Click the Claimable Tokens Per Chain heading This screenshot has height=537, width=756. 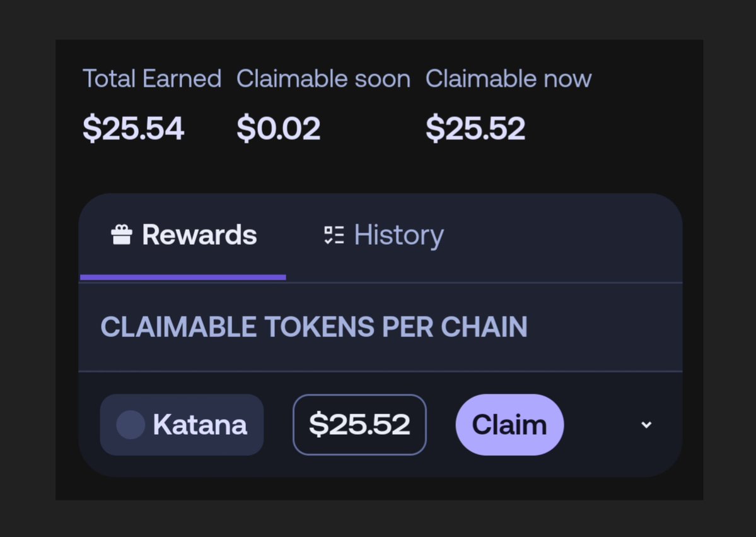click(314, 327)
